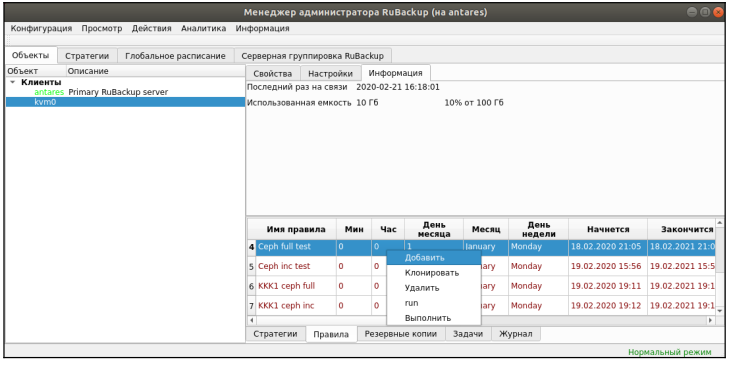Choose Клонировать in context menu
This screenshot has width=729, height=365.
[x=434, y=273]
